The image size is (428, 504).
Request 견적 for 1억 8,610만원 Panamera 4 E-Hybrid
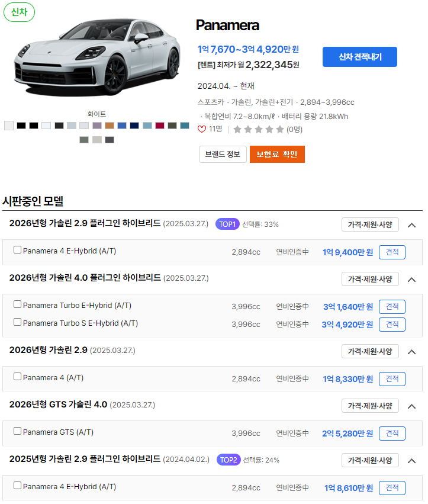(x=392, y=488)
